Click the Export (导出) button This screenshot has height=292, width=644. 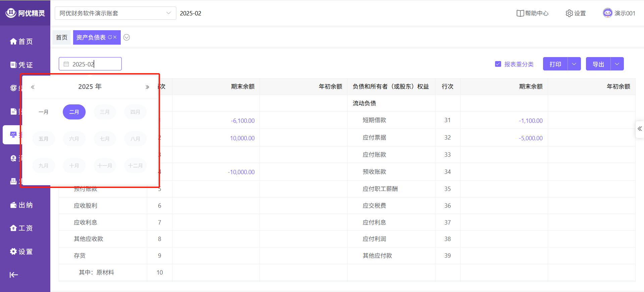(x=598, y=64)
